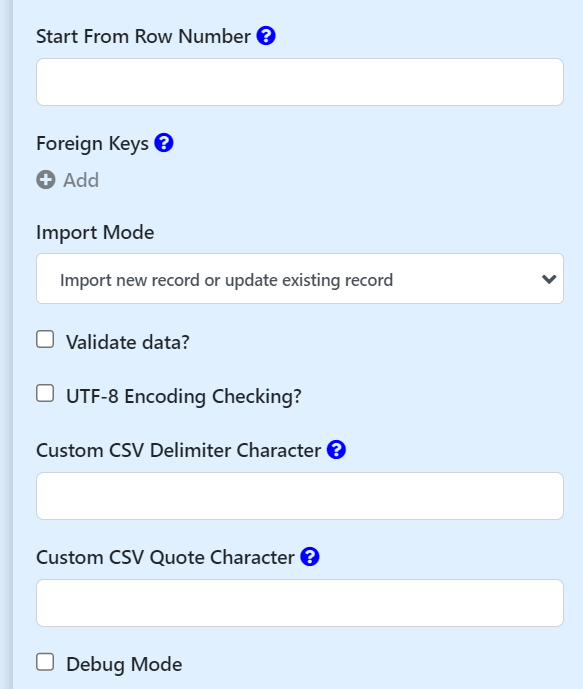The height and width of the screenshot is (689, 583).
Task: Focus the Start From Row Number field
Action: [x=300, y=82]
